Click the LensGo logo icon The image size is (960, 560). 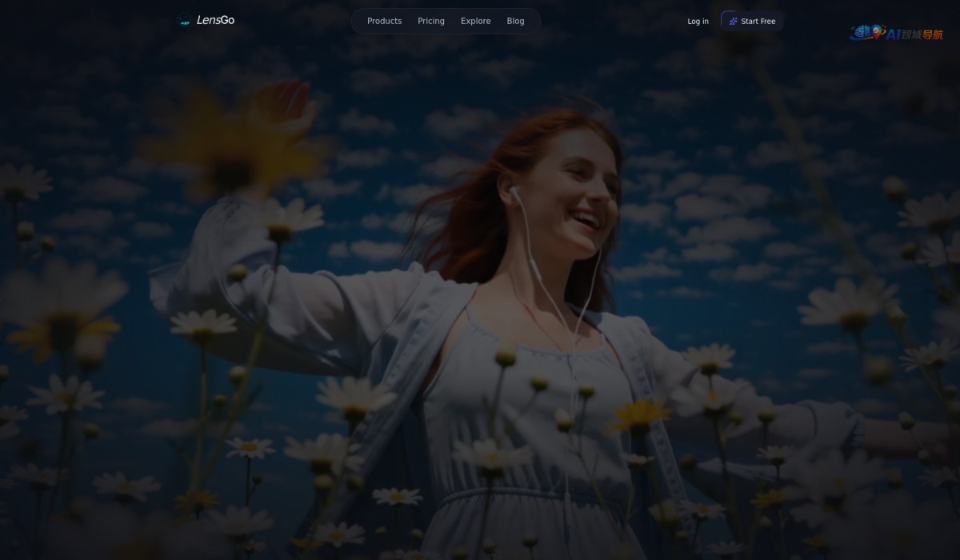[x=185, y=21]
